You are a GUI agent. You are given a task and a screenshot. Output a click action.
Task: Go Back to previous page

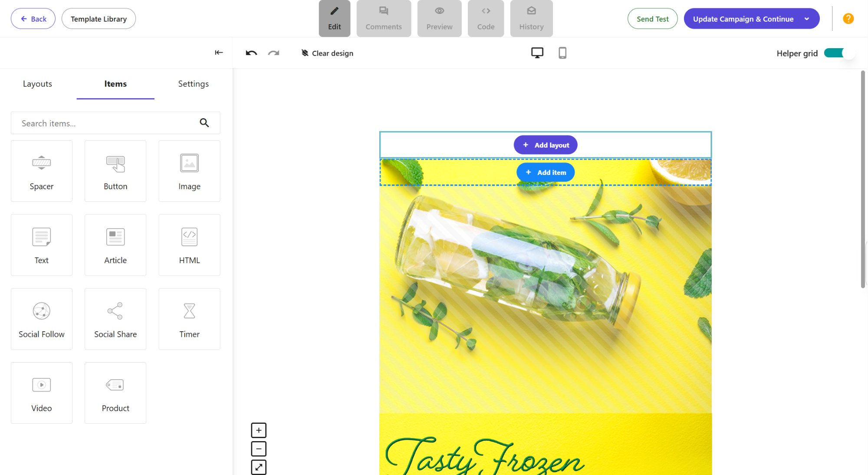tap(33, 19)
